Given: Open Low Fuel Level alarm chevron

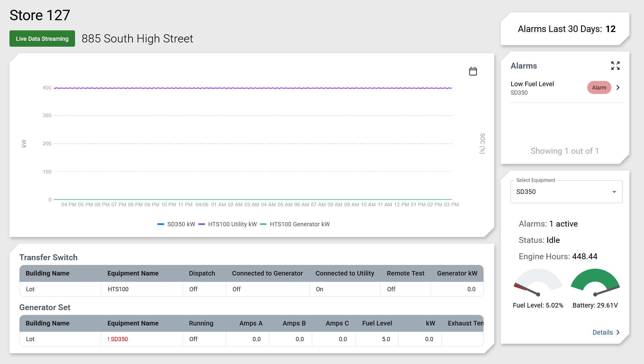Looking at the screenshot, I should click(618, 87).
